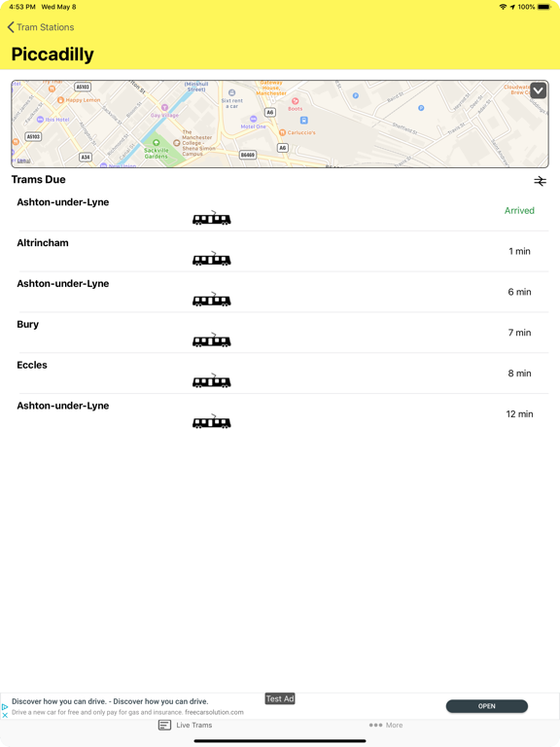Tap the Carluccio's marker on the map
Image resolution: width=560 pixels, height=747 pixels.
tap(282, 132)
